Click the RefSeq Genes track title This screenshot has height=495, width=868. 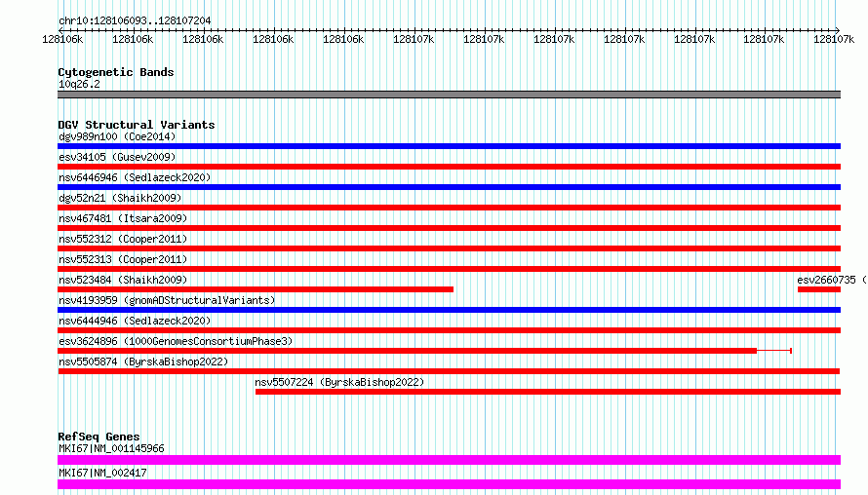[99, 437]
